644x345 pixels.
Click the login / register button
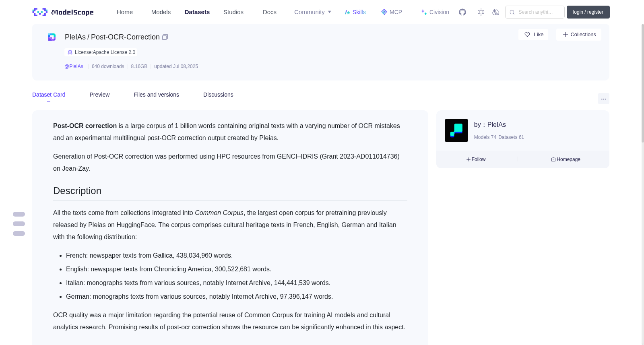(588, 12)
